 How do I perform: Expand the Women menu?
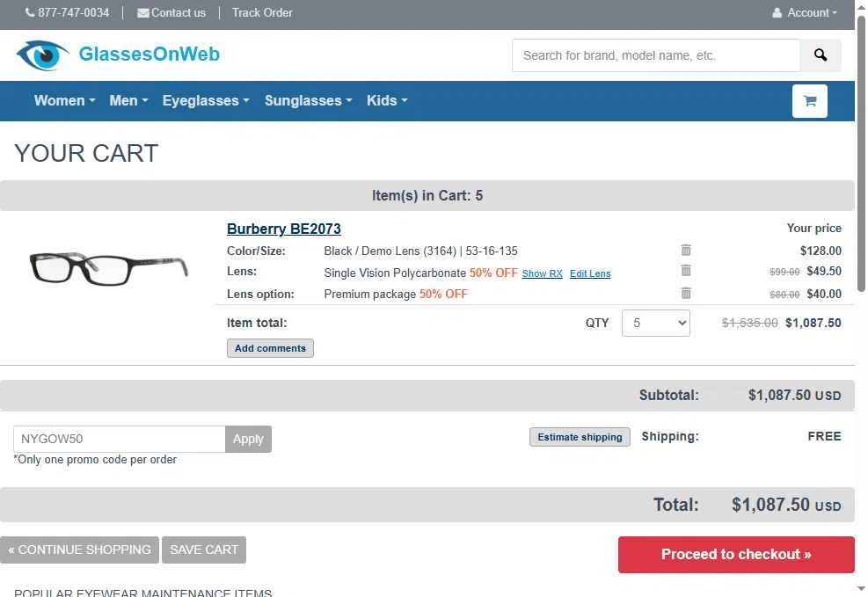[x=65, y=101]
